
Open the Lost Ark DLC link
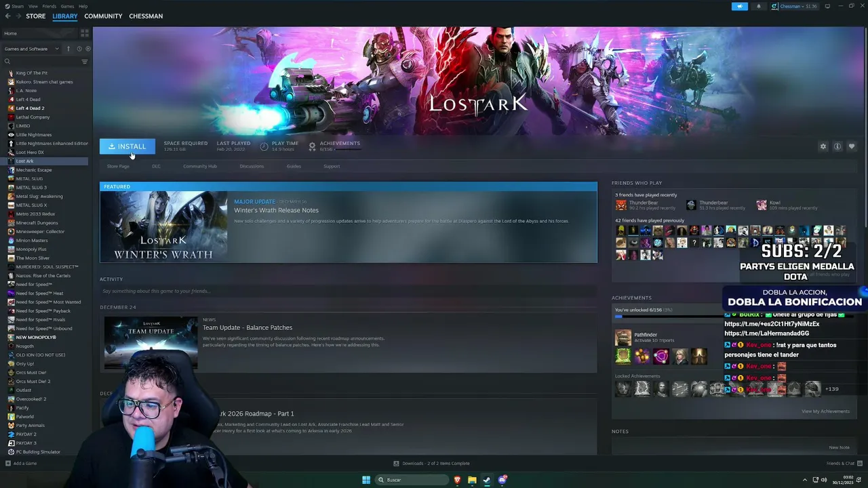click(x=156, y=166)
